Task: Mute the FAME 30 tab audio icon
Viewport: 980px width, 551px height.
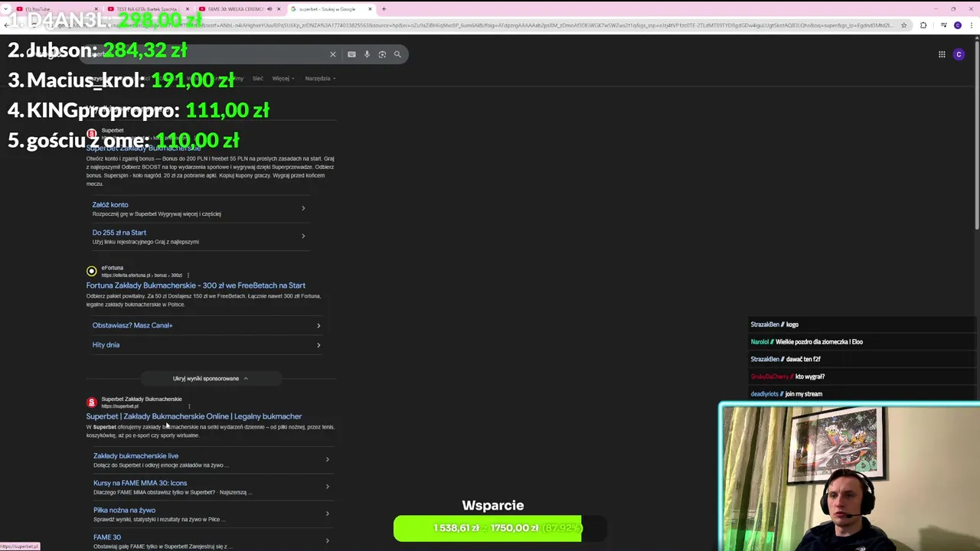Action: 269,9
